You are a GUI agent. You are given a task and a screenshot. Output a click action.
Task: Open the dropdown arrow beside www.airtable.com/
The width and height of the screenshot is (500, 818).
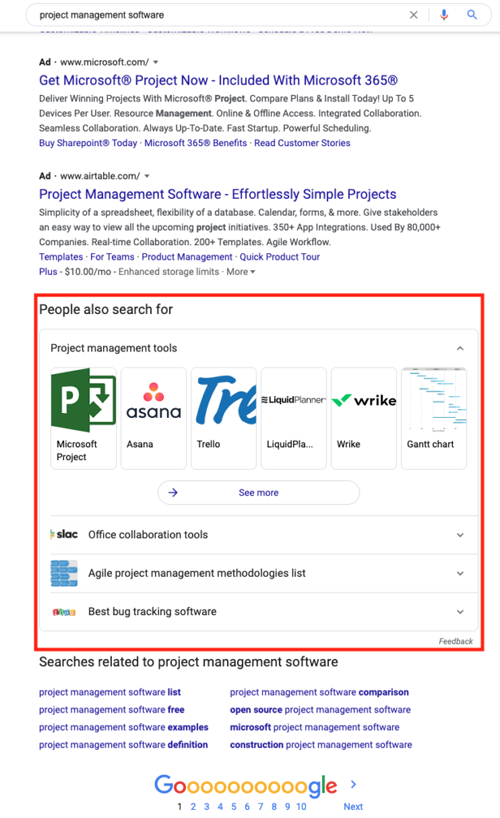point(147,176)
